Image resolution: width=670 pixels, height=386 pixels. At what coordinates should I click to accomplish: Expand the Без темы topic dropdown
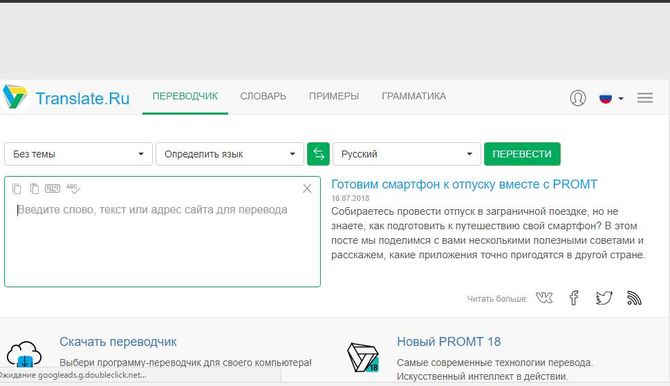point(78,154)
